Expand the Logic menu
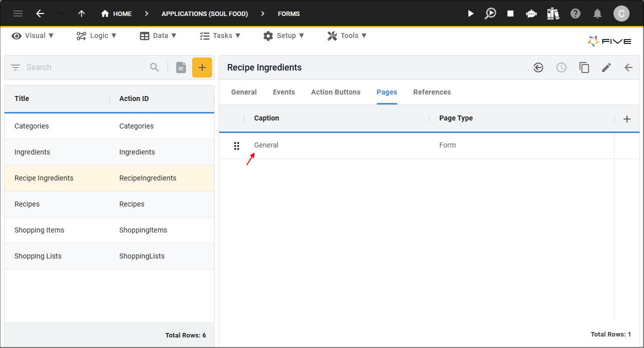 point(97,35)
